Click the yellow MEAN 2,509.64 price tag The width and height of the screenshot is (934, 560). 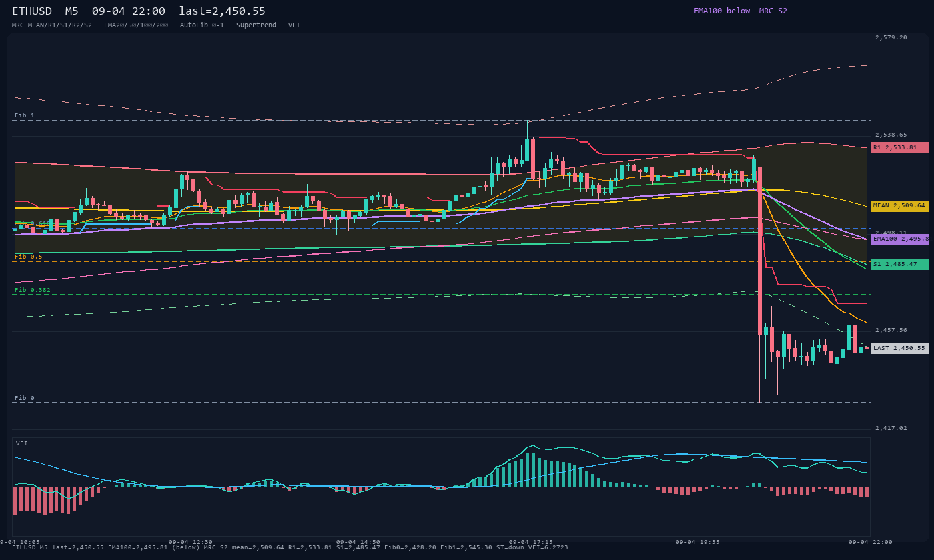900,205
